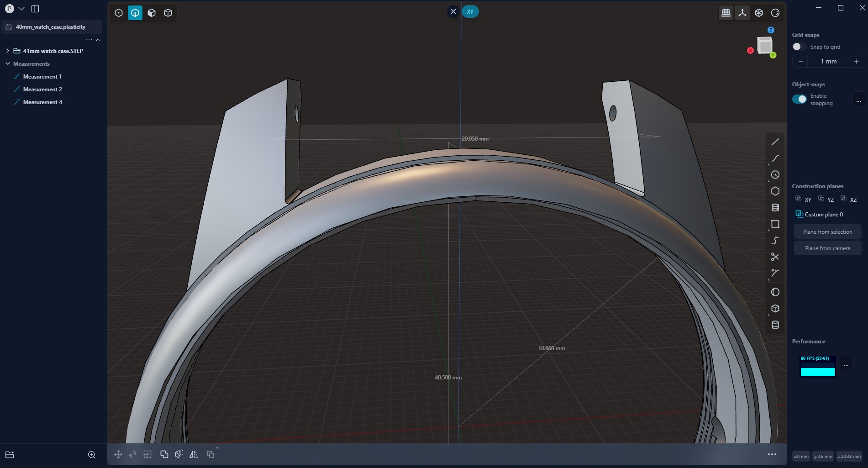
Task: Expand the 41mm watch case.STEP folder
Action: pos(8,51)
